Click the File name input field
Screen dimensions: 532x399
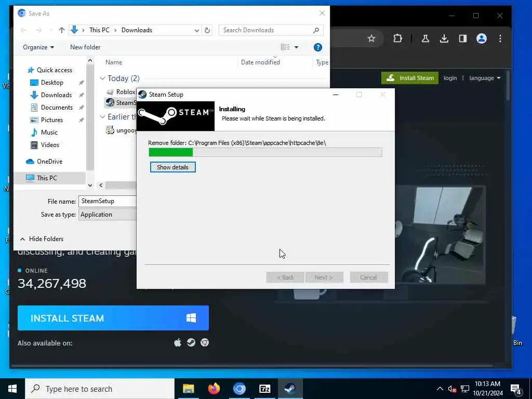[108, 201]
